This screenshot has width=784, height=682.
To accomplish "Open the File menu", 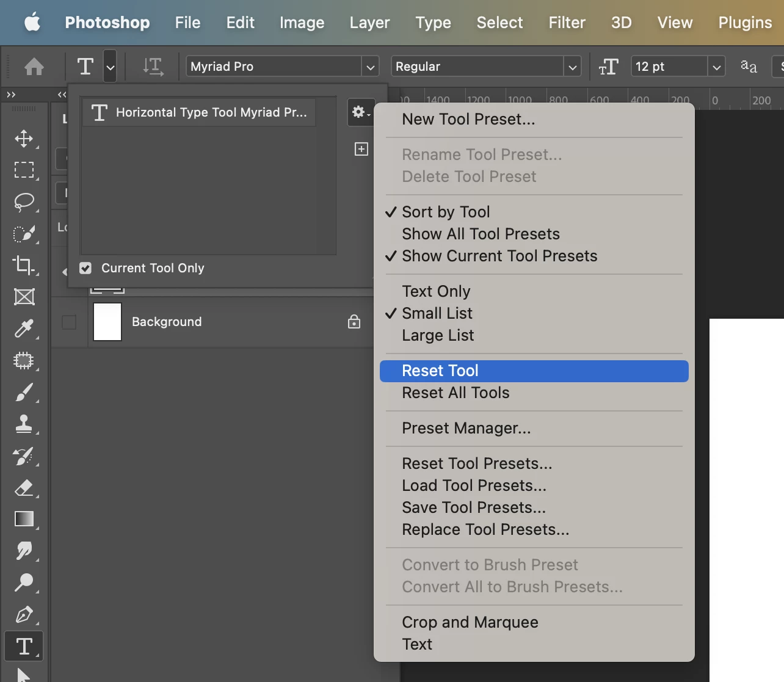I will coord(187,23).
